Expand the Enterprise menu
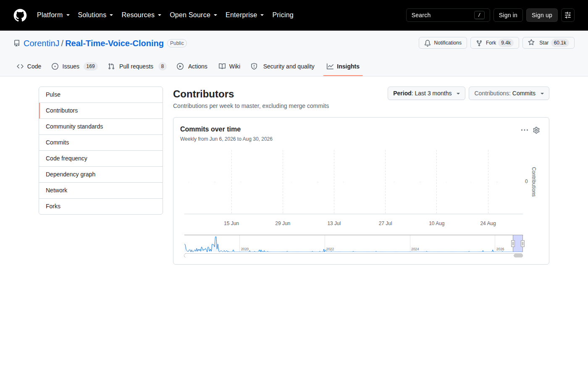The width and height of the screenshot is (588, 378). [245, 15]
